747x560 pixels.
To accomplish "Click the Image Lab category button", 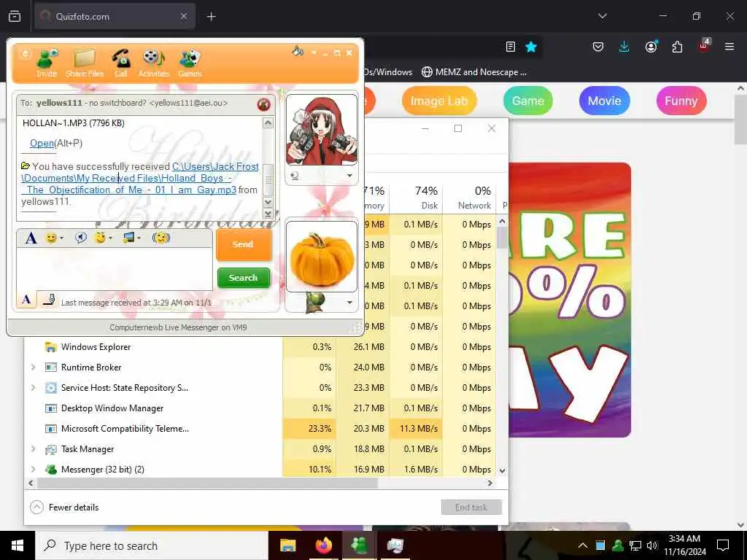I will (438, 101).
